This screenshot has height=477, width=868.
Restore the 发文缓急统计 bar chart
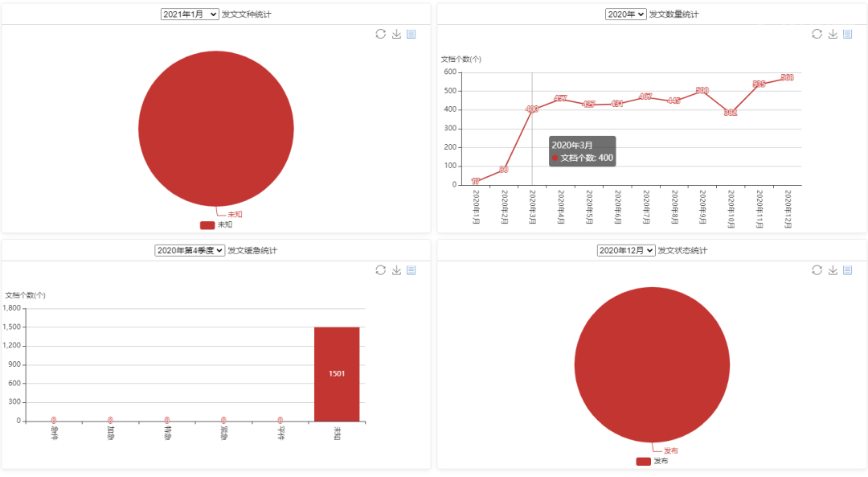[381, 270]
